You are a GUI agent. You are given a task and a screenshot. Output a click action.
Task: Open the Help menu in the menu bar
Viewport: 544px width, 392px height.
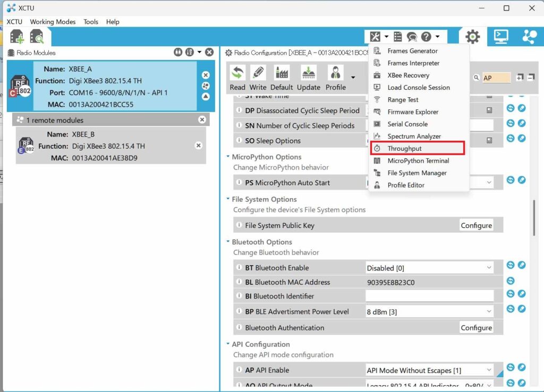click(x=113, y=21)
